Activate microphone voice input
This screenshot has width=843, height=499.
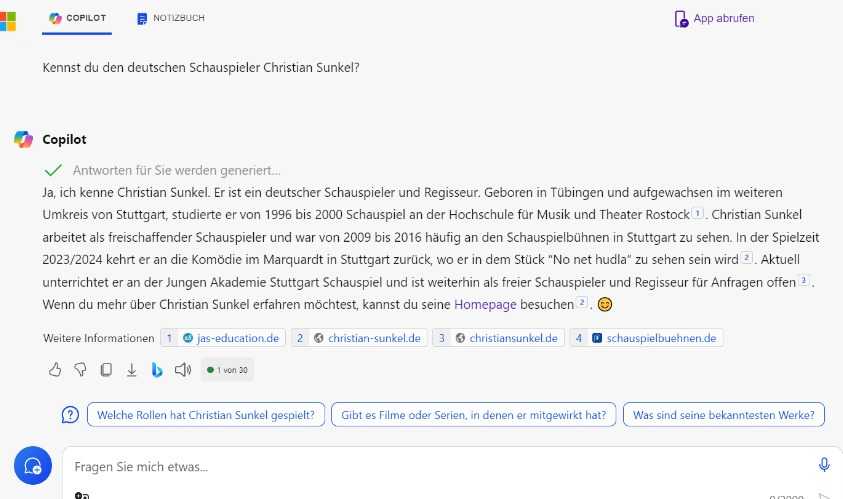[824, 465]
